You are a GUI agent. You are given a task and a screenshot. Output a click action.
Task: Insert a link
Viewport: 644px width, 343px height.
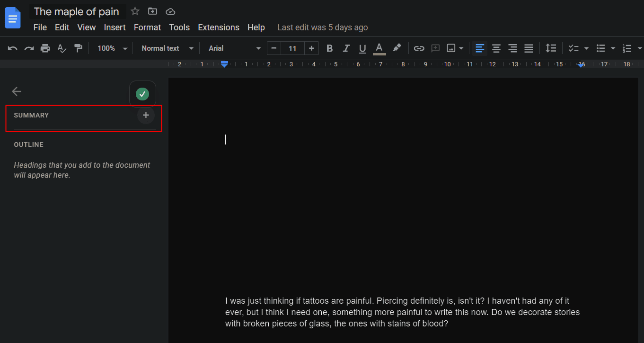point(419,48)
